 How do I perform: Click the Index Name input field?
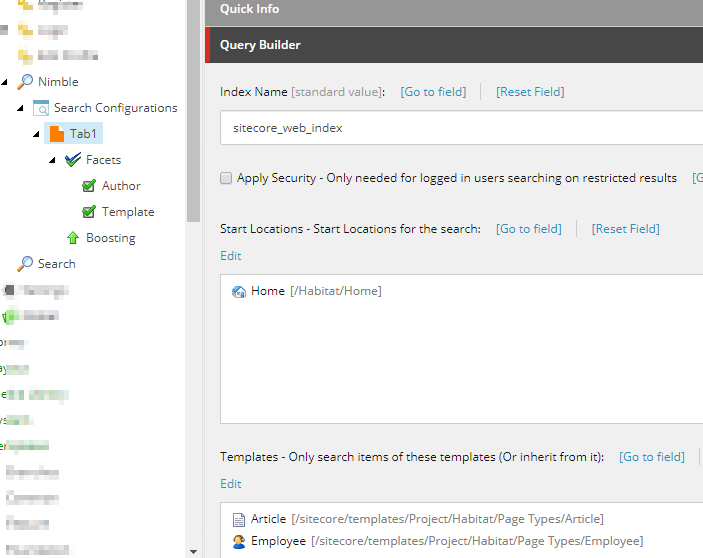click(461, 128)
